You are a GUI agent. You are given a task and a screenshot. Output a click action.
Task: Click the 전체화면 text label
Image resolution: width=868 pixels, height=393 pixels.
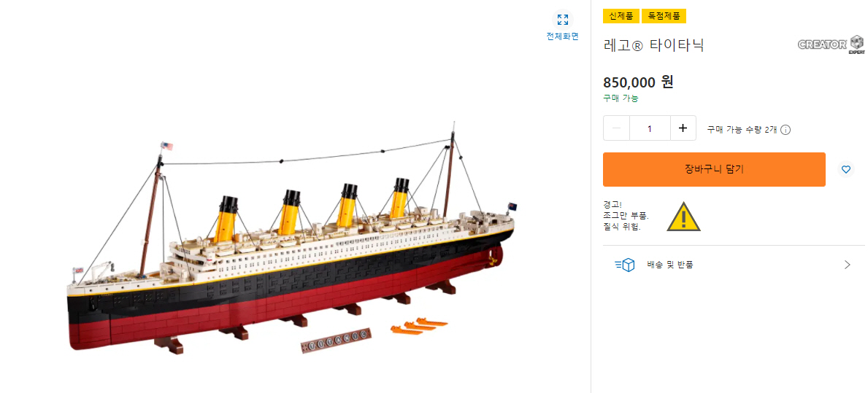pos(562,36)
